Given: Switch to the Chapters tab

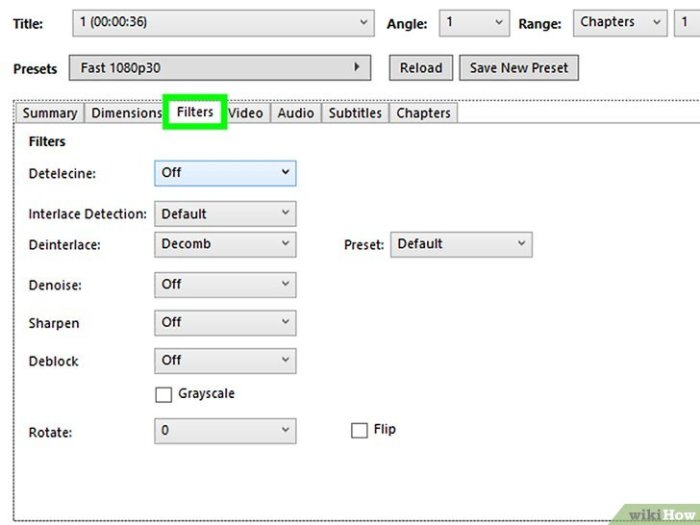Looking at the screenshot, I should (423, 113).
